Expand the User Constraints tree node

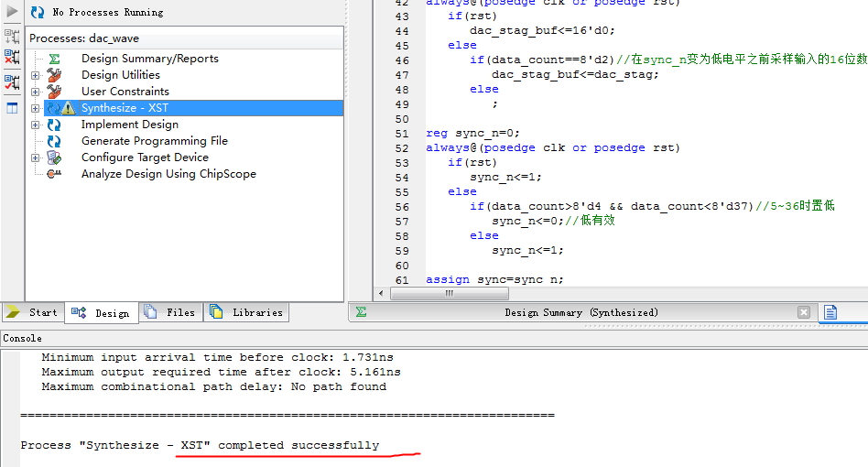(36, 92)
